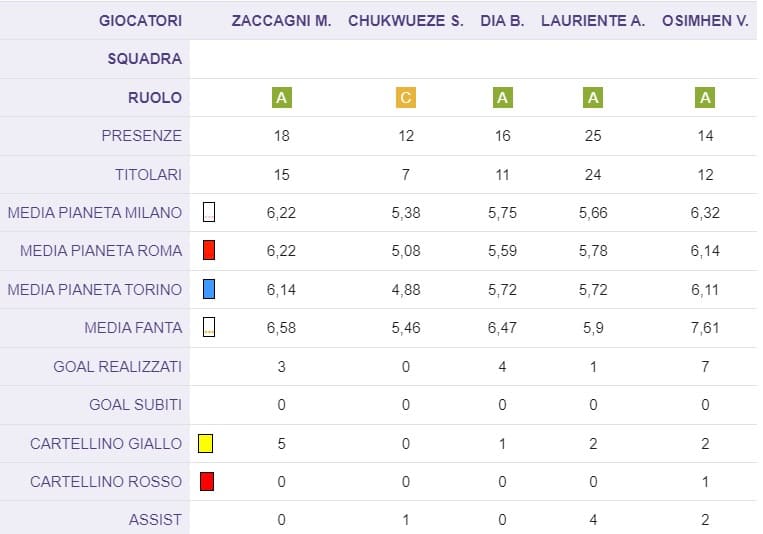The image size is (763, 534).
Task: Click Osimhen's Media Fanta value 7,61
Action: [x=705, y=328]
